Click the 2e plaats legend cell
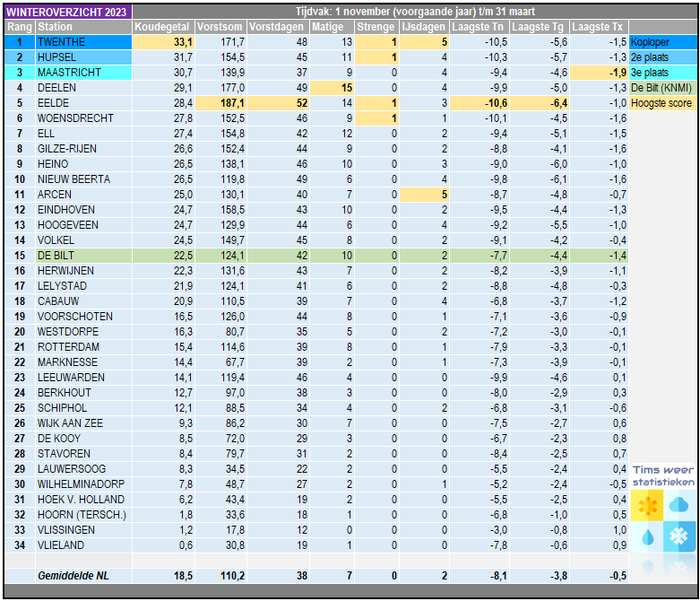The image size is (700, 601). coord(663,57)
